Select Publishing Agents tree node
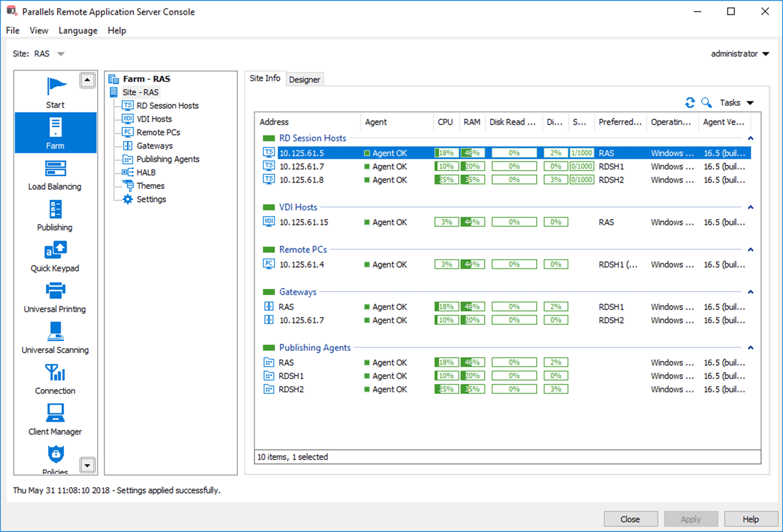Screen dimensions: 783x532 [168, 159]
